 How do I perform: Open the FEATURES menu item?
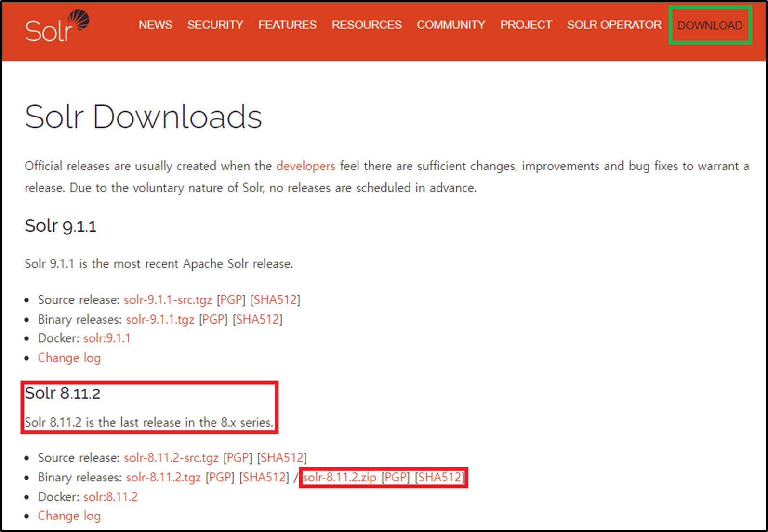click(287, 25)
